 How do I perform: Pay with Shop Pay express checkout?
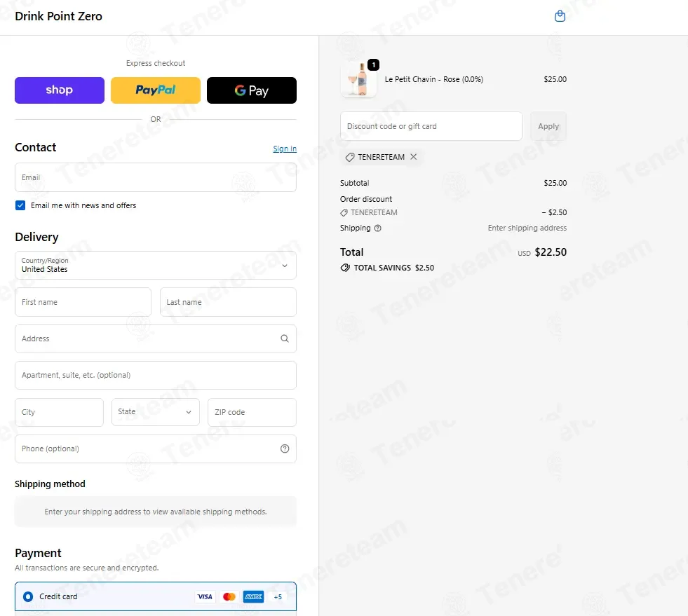(x=60, y=90)
